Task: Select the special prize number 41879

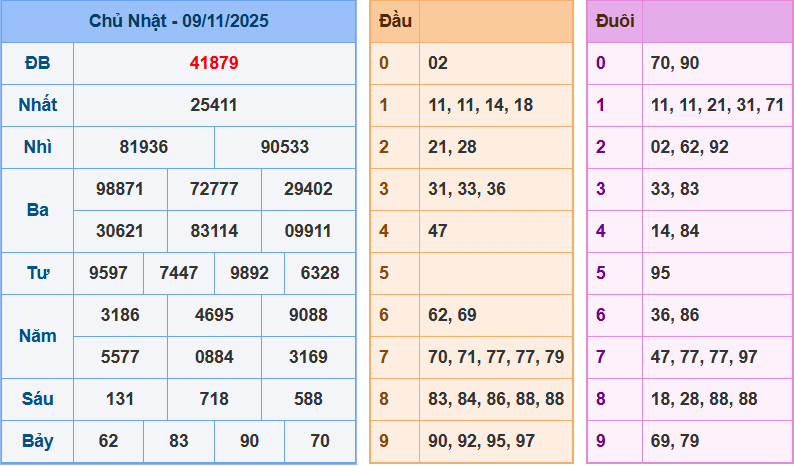Action: 214,63
